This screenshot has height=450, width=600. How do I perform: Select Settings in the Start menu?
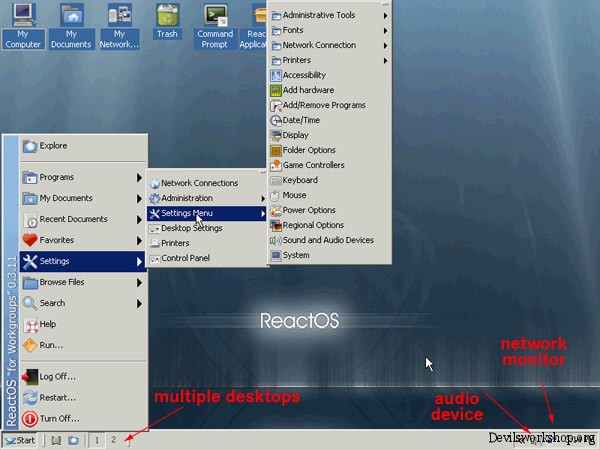[83, 261]
